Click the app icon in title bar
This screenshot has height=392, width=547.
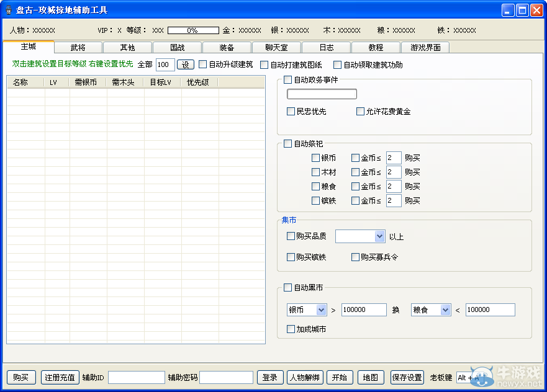8,10
